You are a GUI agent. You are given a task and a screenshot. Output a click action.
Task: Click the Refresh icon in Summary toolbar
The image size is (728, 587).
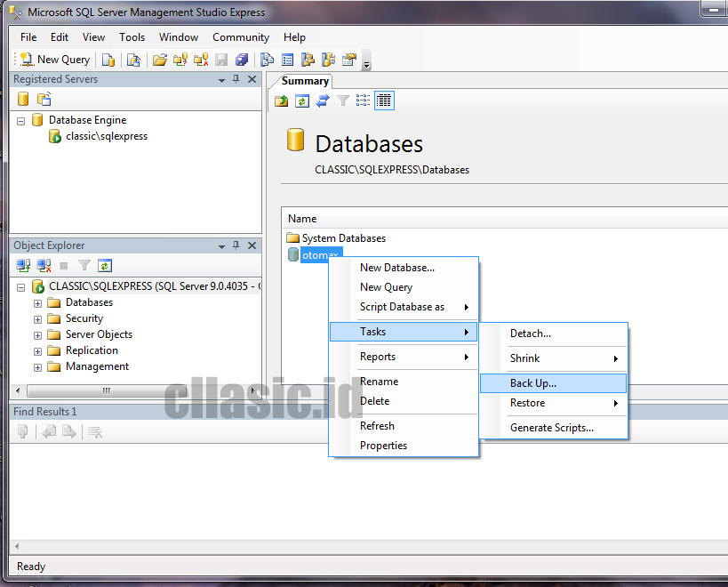(302, 101)
